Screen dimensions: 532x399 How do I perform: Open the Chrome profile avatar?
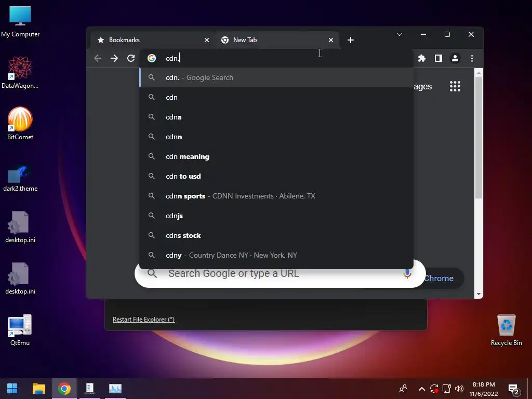pyautogui.click(x=455, y=58)
